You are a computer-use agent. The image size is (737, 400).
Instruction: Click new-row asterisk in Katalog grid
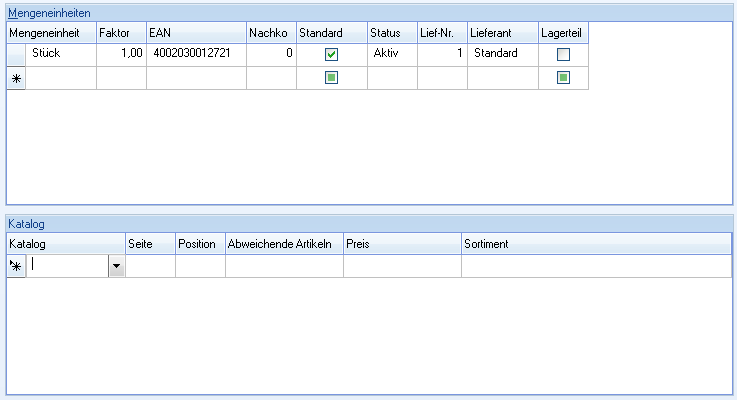(16, 266)
